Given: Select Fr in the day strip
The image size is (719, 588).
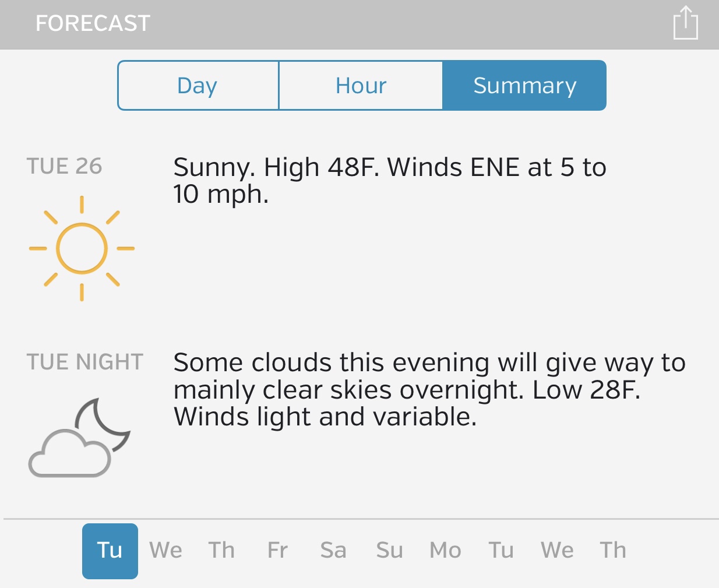Looking at the screenshot, I should coord(277,551).
